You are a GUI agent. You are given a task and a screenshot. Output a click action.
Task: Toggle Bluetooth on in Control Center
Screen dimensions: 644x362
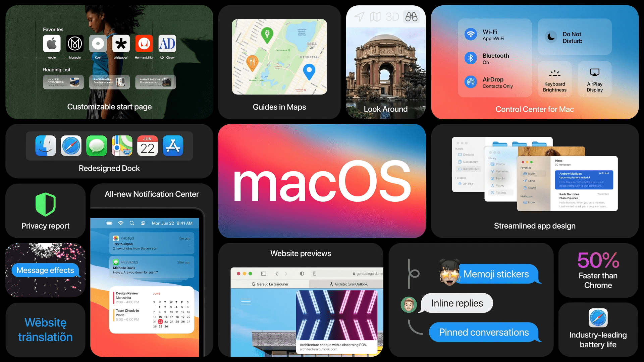[470, 58]
